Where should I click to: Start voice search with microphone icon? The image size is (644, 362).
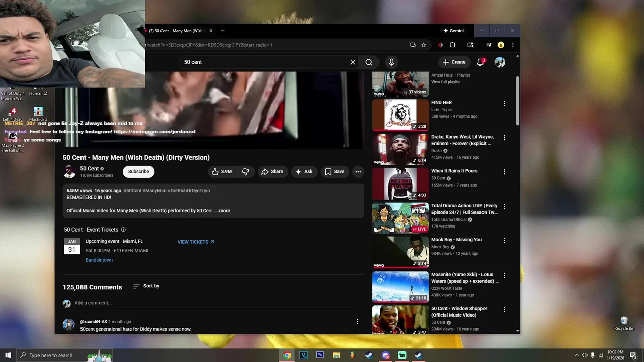[391, 62]
